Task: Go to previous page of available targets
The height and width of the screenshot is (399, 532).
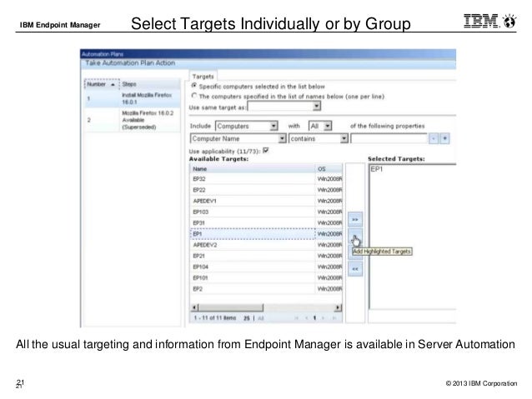Action: pos(306,318)
